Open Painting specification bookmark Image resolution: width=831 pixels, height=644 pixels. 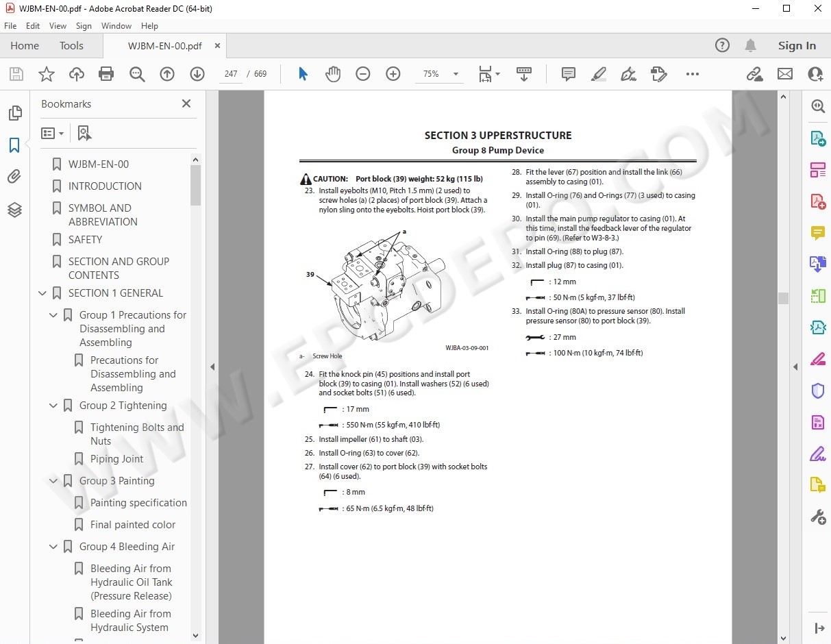point(138,503)
